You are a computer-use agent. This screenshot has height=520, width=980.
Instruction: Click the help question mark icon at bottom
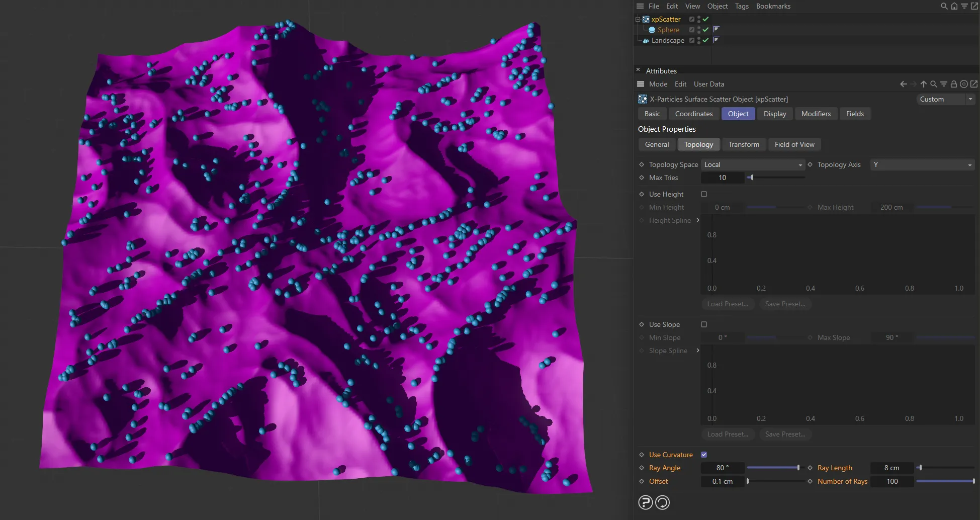[x=645, y=502]
